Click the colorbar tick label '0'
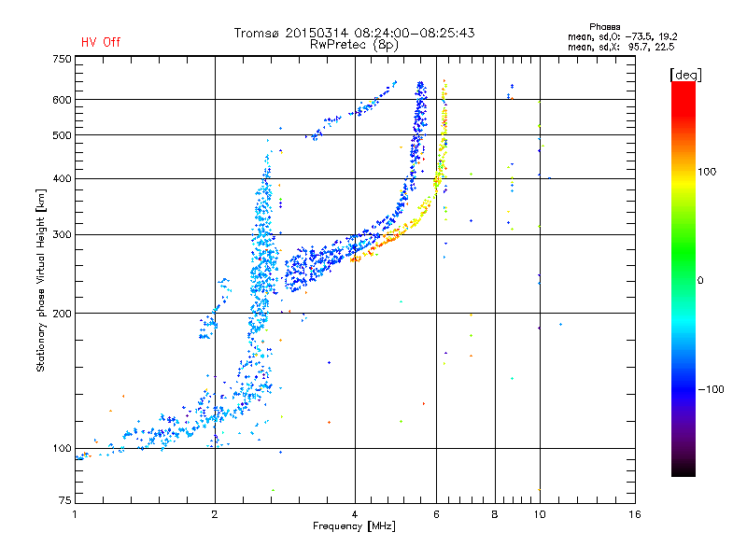Image resolution: width=747 pixels, height=560 pixels. (699, 281)
